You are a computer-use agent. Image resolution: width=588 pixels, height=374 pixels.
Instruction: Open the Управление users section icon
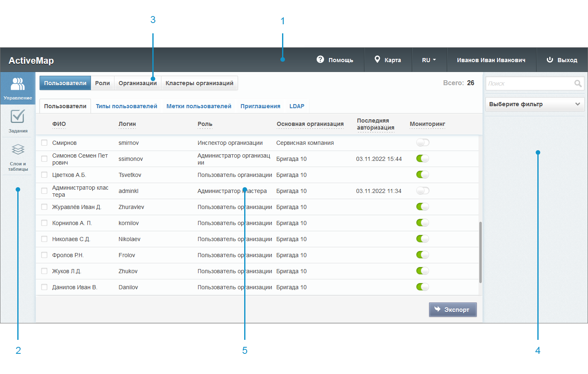point(18,84)
